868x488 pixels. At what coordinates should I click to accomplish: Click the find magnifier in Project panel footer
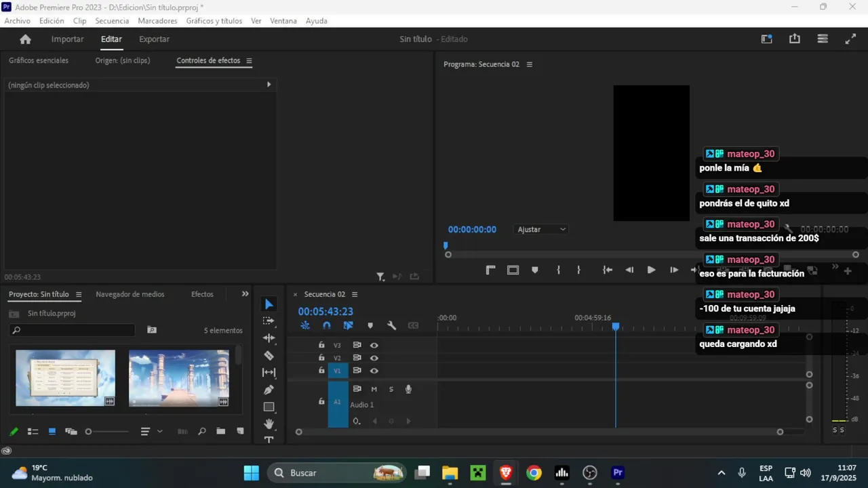[201, 431]
